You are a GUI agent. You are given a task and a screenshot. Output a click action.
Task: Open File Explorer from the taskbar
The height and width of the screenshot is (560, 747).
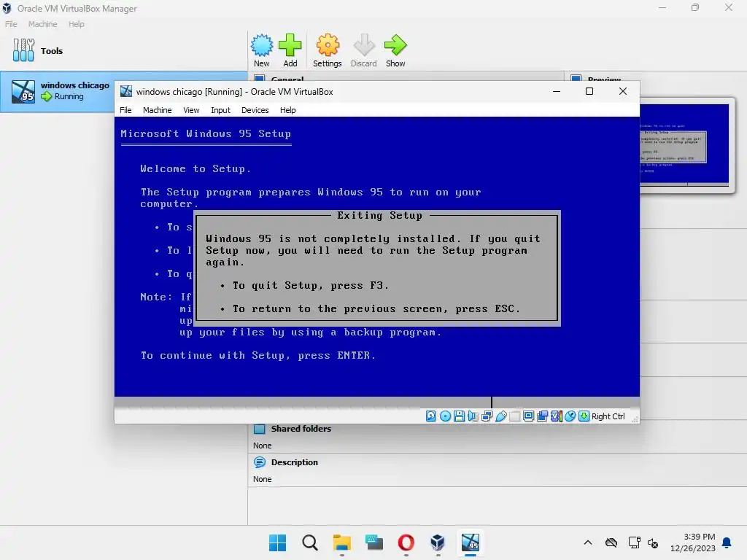pos(342,542)
